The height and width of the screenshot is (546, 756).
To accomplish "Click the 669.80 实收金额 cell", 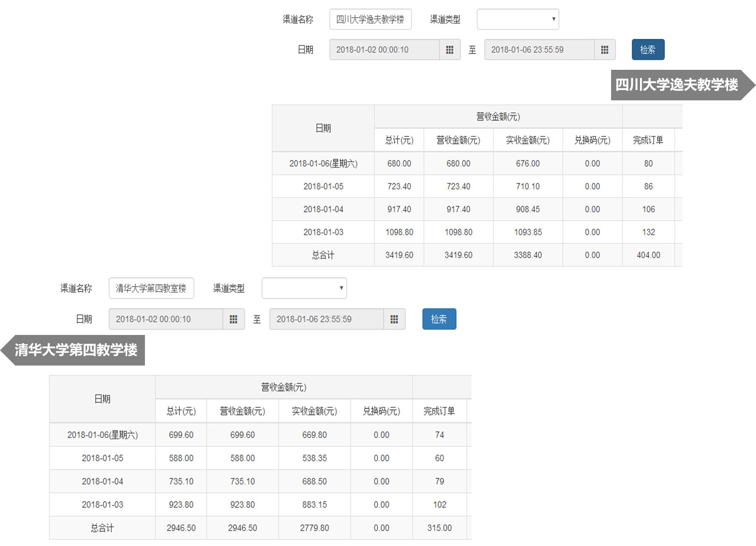I will 314,435.
